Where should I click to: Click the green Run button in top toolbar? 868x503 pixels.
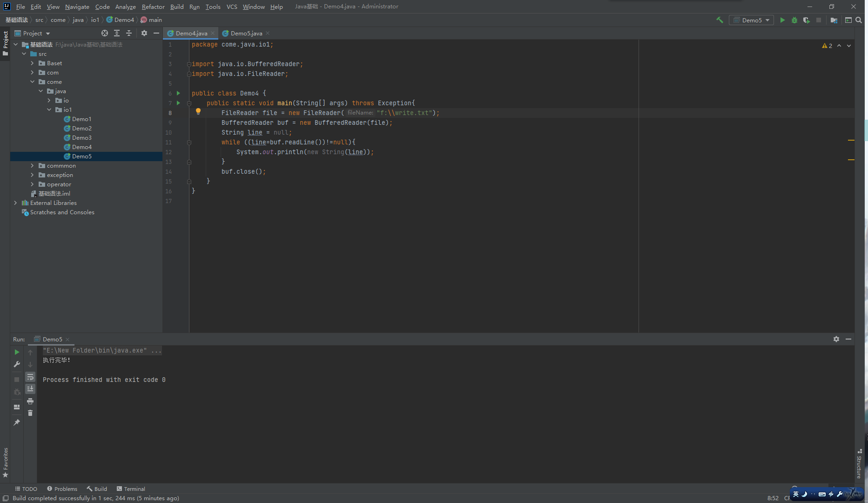click(782, 20)
